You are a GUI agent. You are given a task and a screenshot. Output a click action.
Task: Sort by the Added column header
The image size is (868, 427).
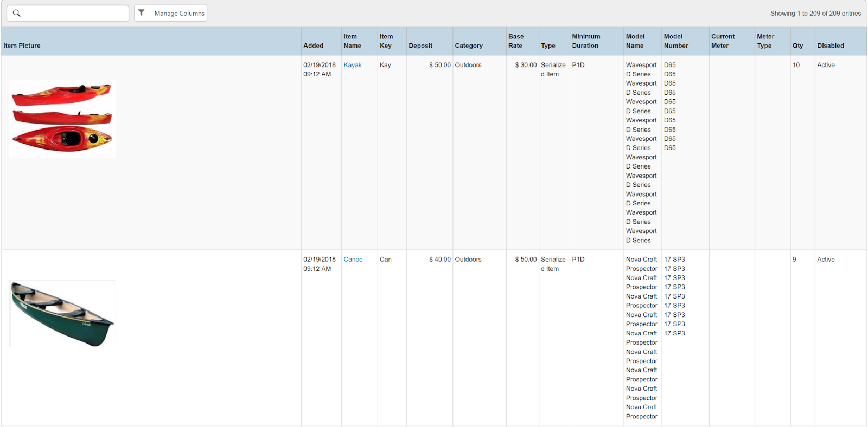click(x=313, y=46)
